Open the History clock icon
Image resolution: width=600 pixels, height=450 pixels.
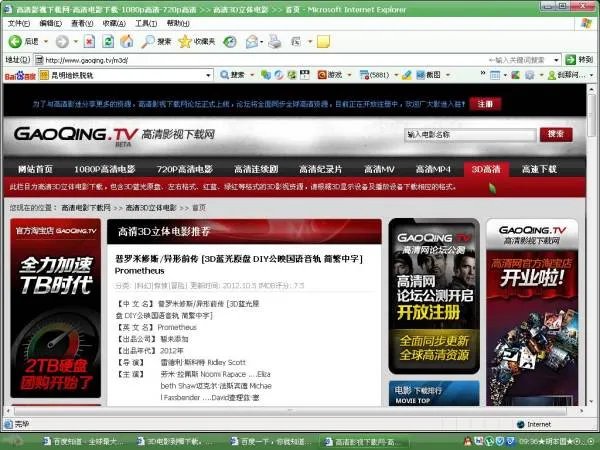230,41
